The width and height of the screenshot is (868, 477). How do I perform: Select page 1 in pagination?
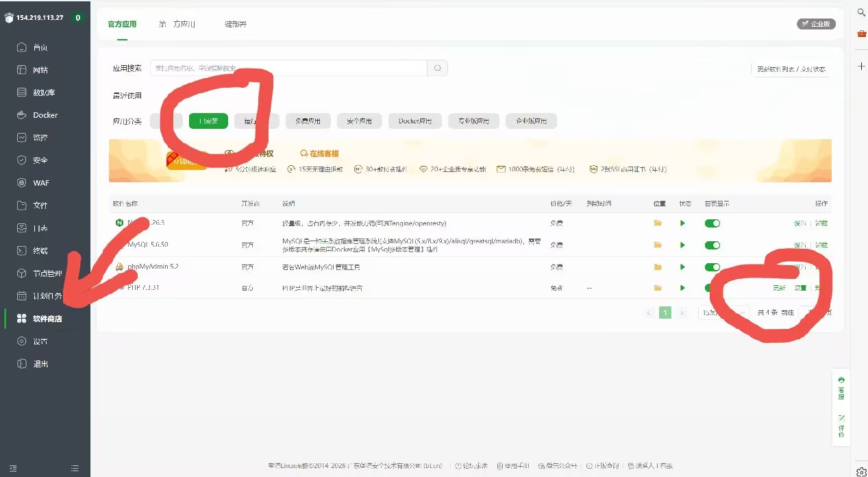pos(665,312)
